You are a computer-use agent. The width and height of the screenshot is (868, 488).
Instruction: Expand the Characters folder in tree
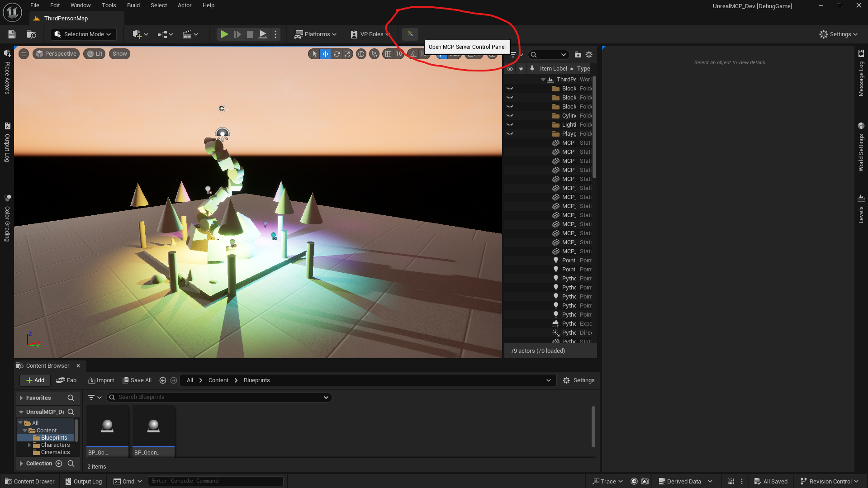point(29,445)
